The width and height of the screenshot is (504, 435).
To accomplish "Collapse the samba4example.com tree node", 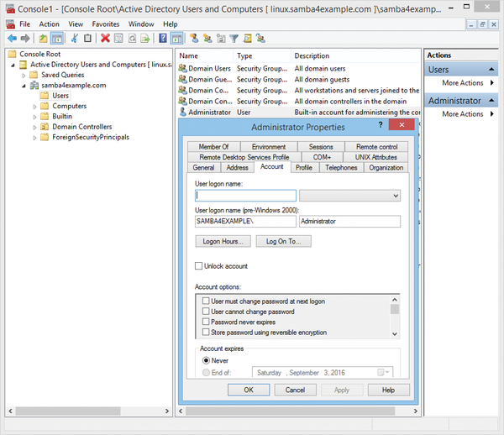I will [24, 86].
